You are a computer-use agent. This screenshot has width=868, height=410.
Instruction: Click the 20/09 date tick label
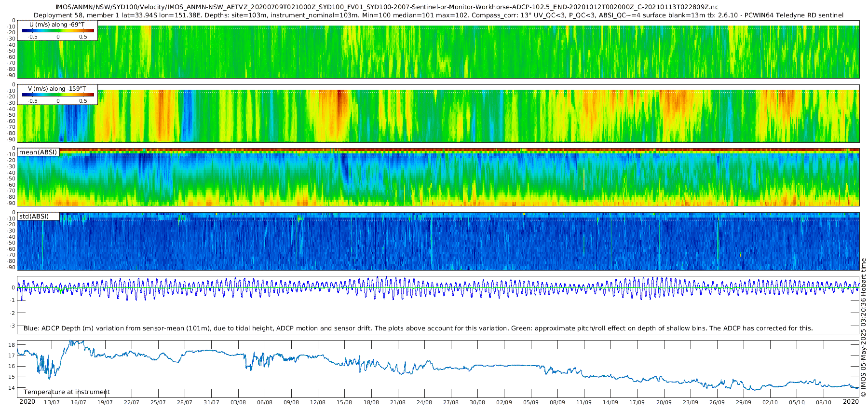pos(664,402)
